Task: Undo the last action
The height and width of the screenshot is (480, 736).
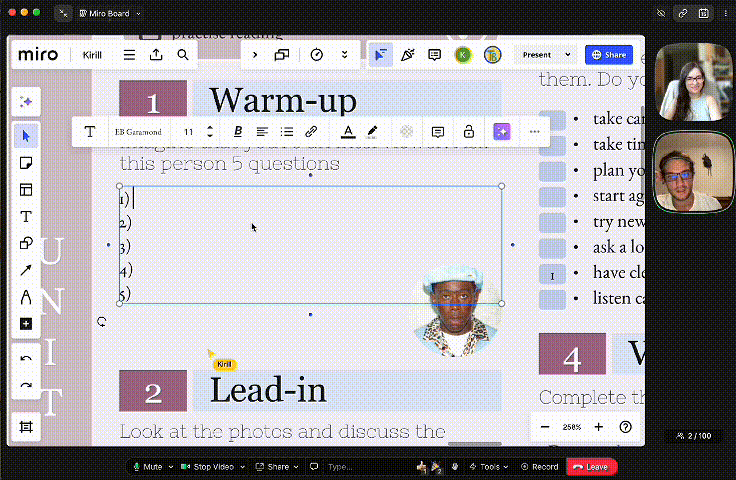Action: point(26,359)
